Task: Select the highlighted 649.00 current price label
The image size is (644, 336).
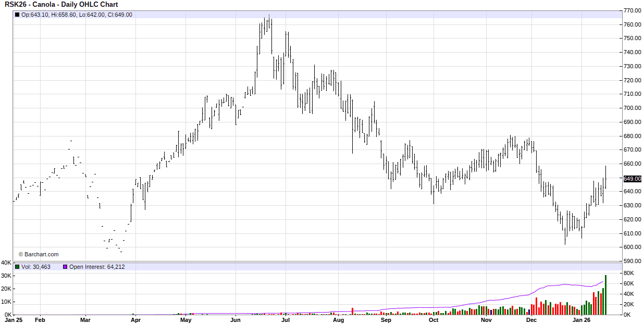Action: (x=632, y=179)
